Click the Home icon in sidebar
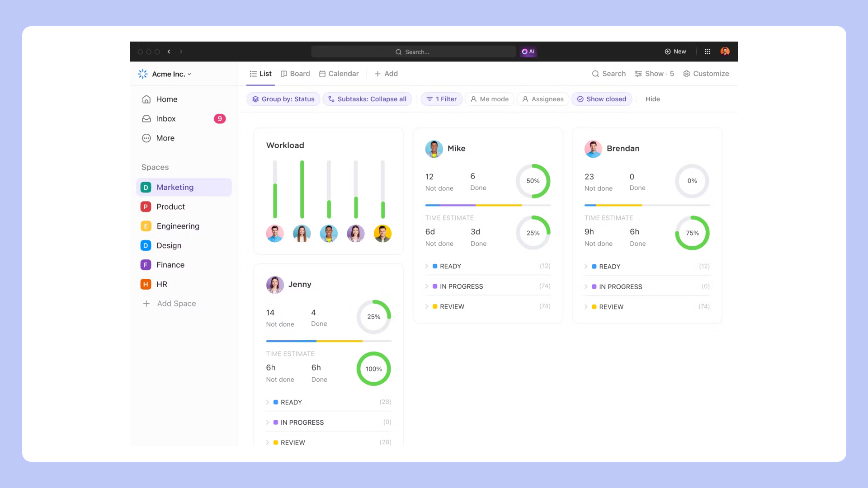 (x=146, y=99)
